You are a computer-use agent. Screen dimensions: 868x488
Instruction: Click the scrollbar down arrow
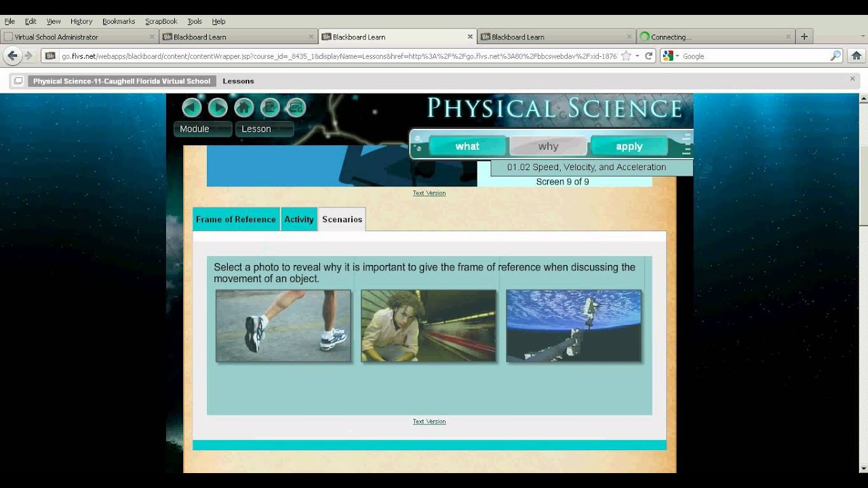click(863, 468)
